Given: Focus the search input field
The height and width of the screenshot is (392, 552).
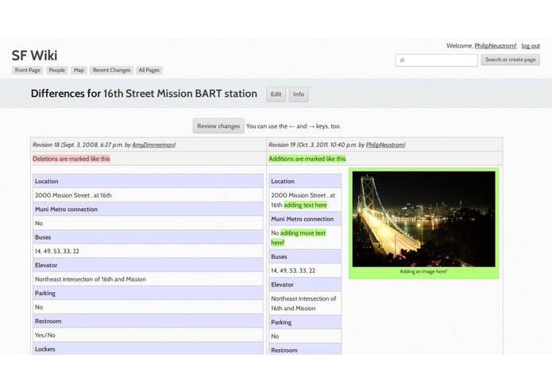Looking at the screenshot, I should click(x=437, y=60).
